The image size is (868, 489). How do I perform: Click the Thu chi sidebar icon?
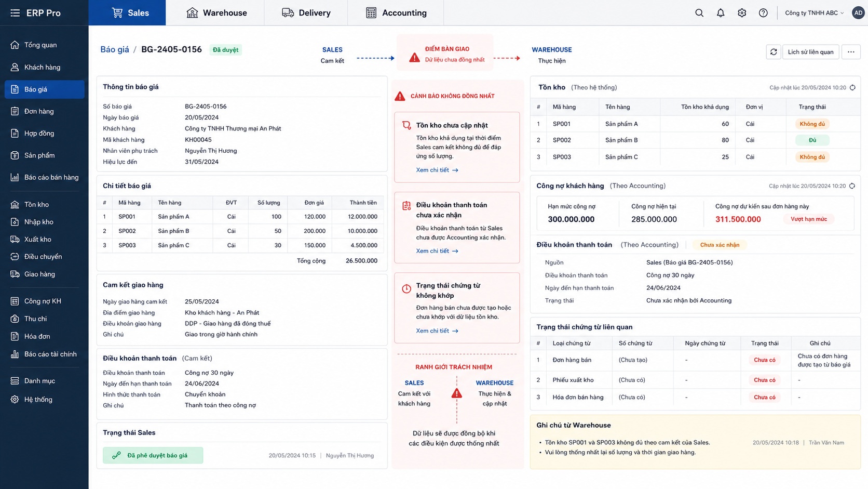pyautogui.click(x=15, y=319)
